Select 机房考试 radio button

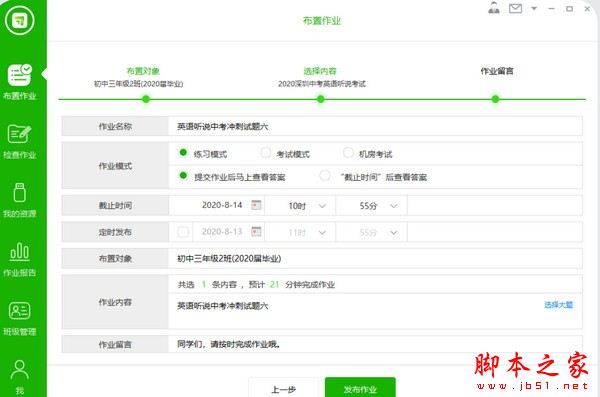coord(348,152)
